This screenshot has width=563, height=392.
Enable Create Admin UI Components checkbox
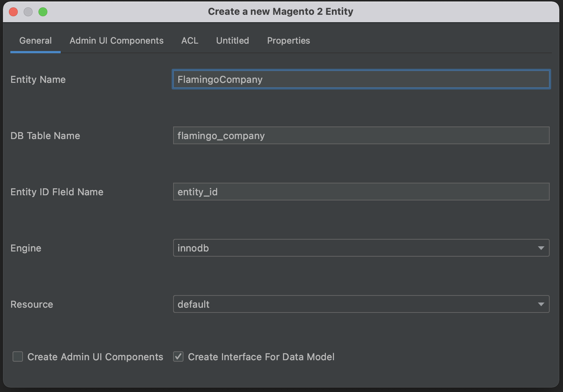(18, 356)
